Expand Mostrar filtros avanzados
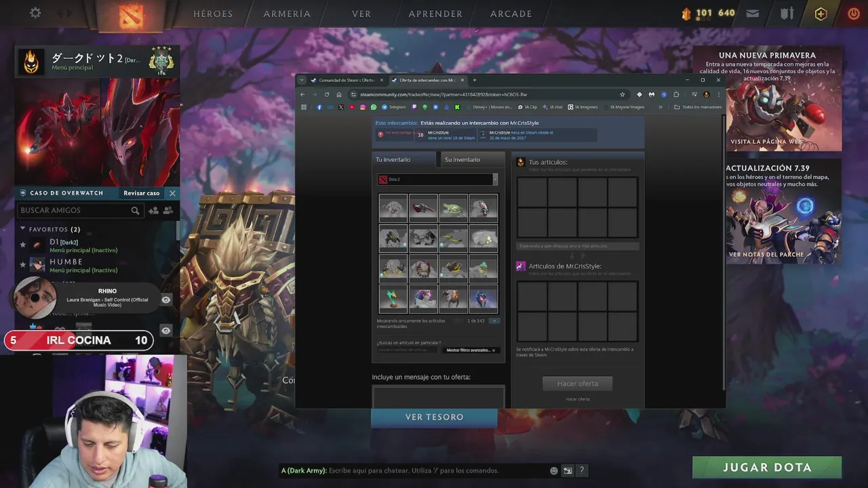Screen dimensions: 868x488 [x=471, y=350]
